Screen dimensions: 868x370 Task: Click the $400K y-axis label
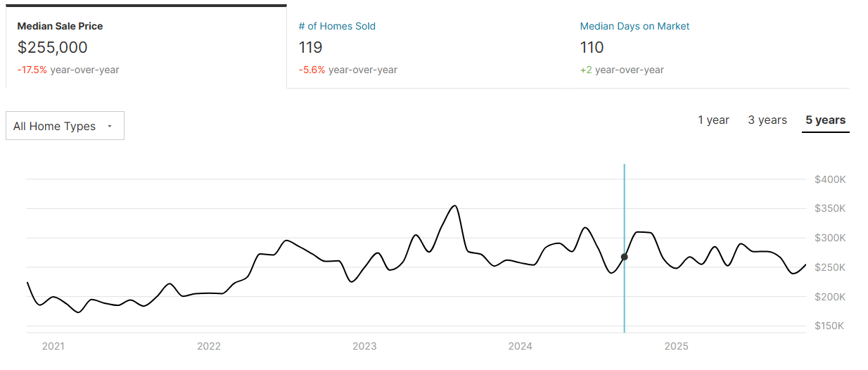pyautogui.click(x=830, y=179)
